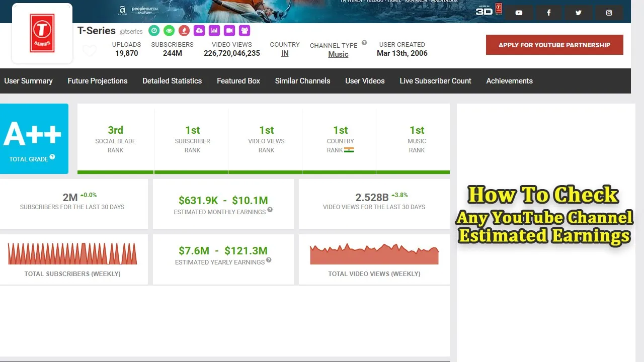Click the +3.8% video views change
The height and width of the screenshot is (362, 644).
(x=400, y=195)
